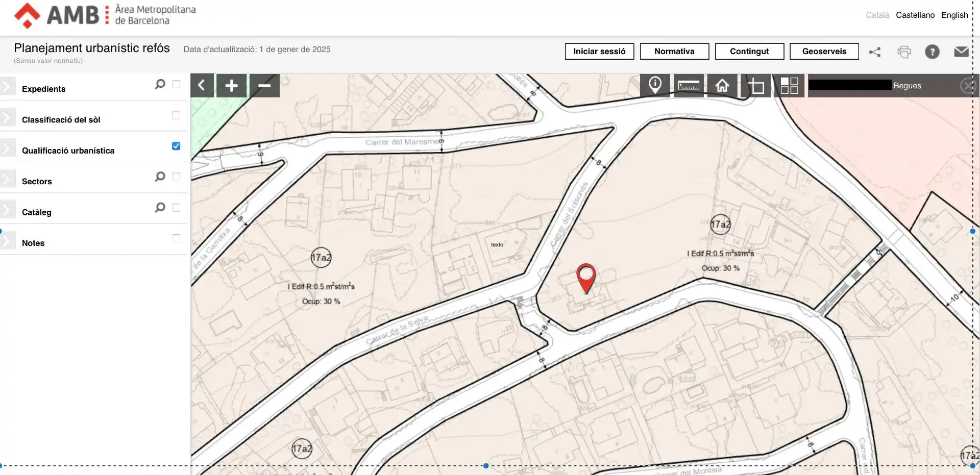The width and height of the screenshot is (980, 475).
Task: Expand the Qualificació urbanística section
Action: (x=8, y=148)
